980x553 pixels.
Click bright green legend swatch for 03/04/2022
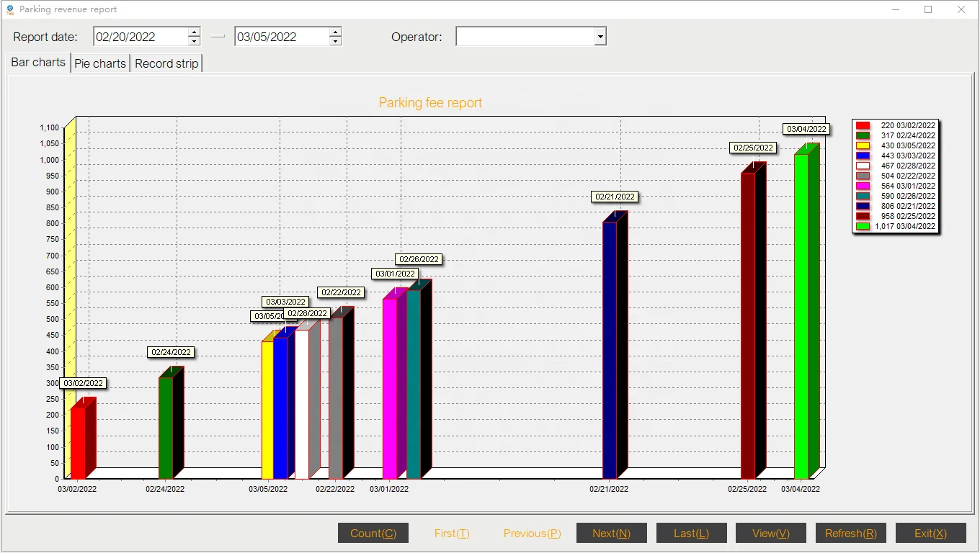[863, 226]
